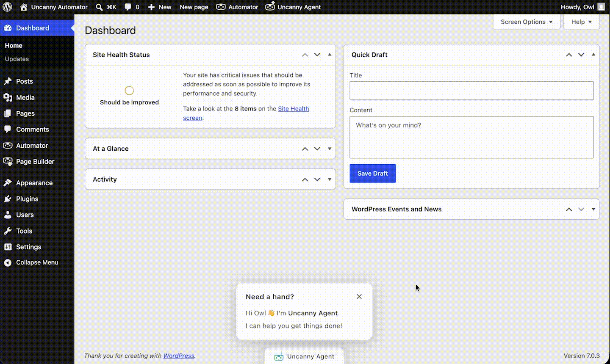Click the Settings sliders icon

(8, 247)
